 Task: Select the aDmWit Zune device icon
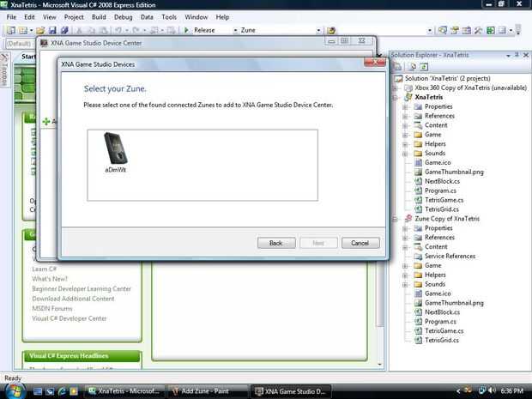pyautogui.click(x=115, y=153)
